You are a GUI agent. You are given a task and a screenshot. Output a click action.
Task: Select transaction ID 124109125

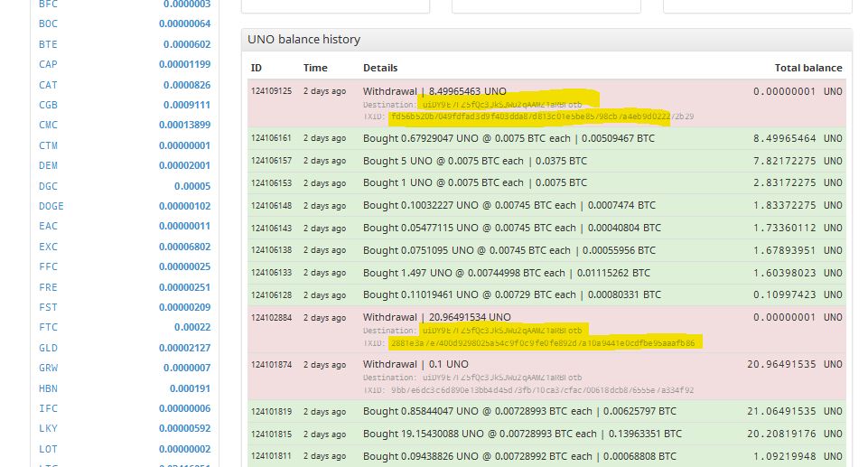point(271,90)
